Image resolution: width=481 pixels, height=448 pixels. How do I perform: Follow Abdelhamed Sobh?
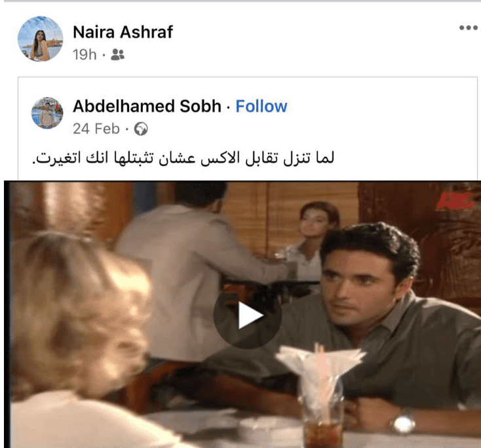click(x=261, y=106)
